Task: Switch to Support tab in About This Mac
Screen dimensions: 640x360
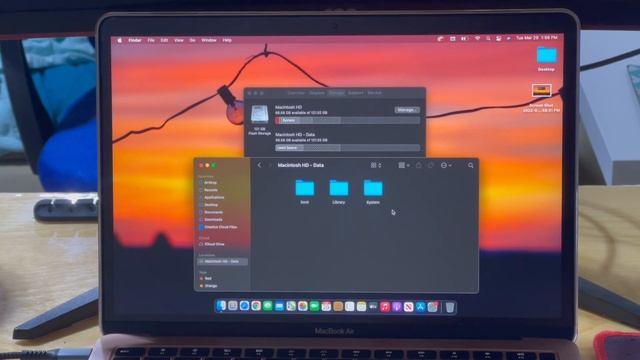Action: click(x=356, y=93)
